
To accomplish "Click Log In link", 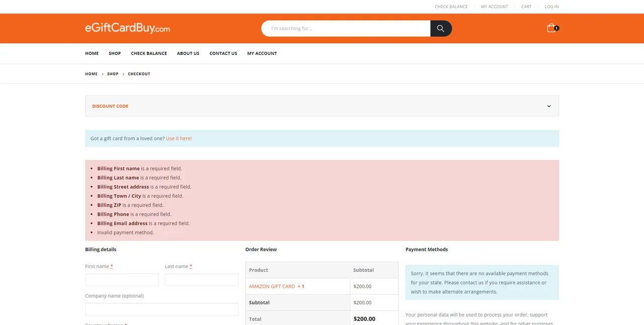I will tap(551, 7).
